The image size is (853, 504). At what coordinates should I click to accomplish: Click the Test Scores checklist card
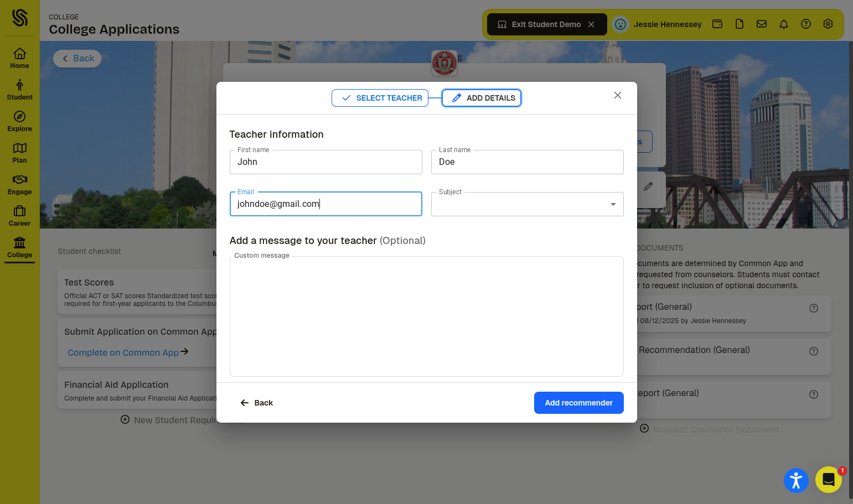click(137, 292)
